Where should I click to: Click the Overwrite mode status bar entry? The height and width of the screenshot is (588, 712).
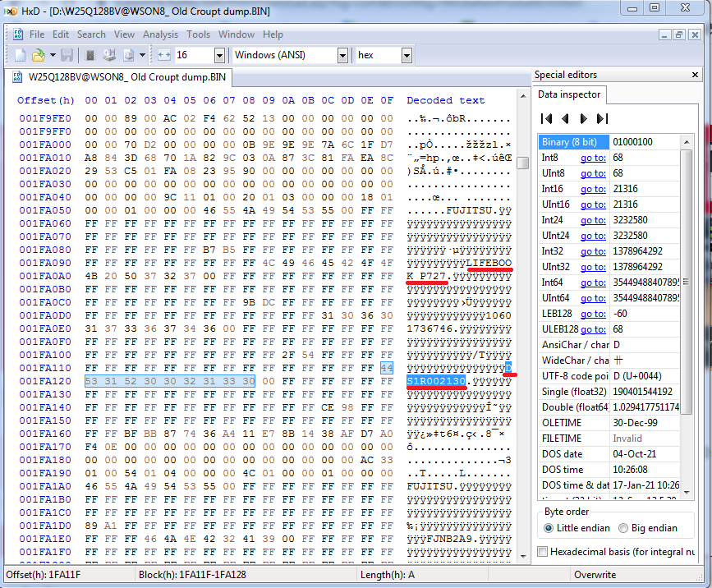point(595,575)
